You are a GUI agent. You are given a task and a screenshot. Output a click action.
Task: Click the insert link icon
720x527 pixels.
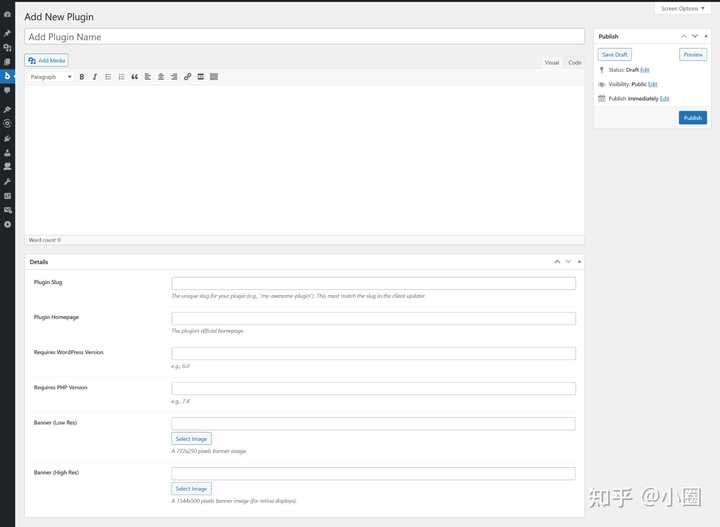coord(187,77)
